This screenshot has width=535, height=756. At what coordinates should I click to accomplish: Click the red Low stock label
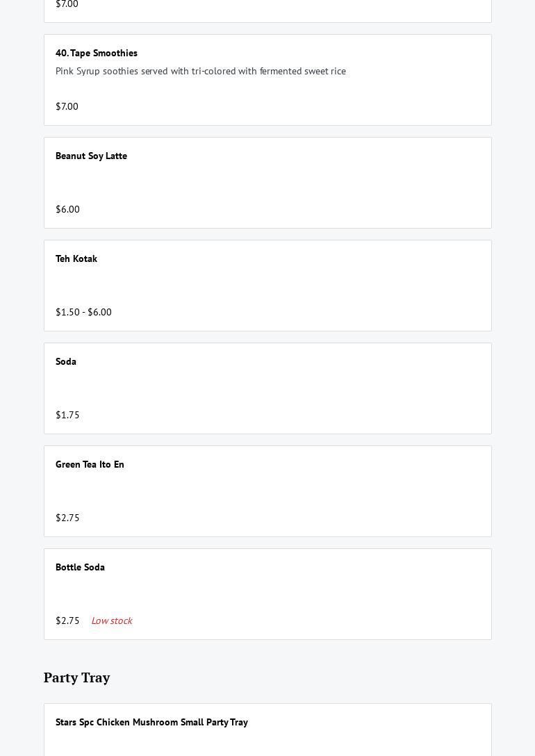pyautogui.click(x=111, y=621)
